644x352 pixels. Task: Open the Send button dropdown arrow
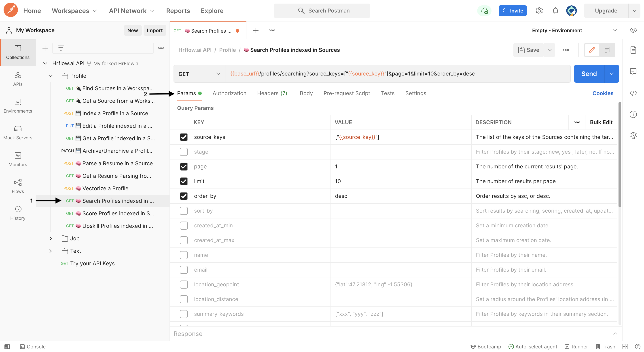coord(612,74)
